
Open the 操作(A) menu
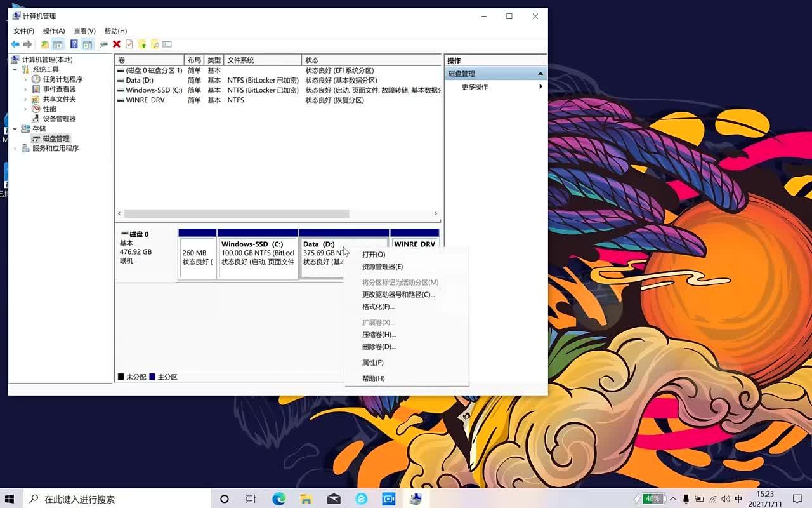(54, 31)
